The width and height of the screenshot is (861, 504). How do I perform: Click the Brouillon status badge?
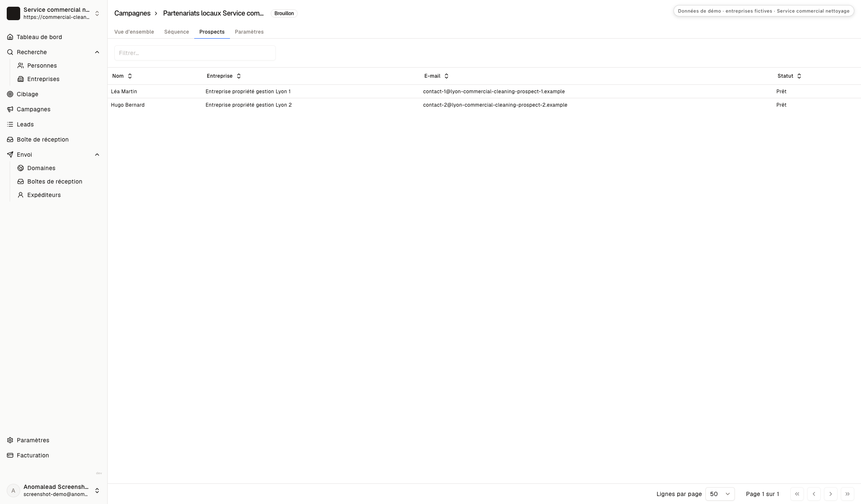point(284,13)
